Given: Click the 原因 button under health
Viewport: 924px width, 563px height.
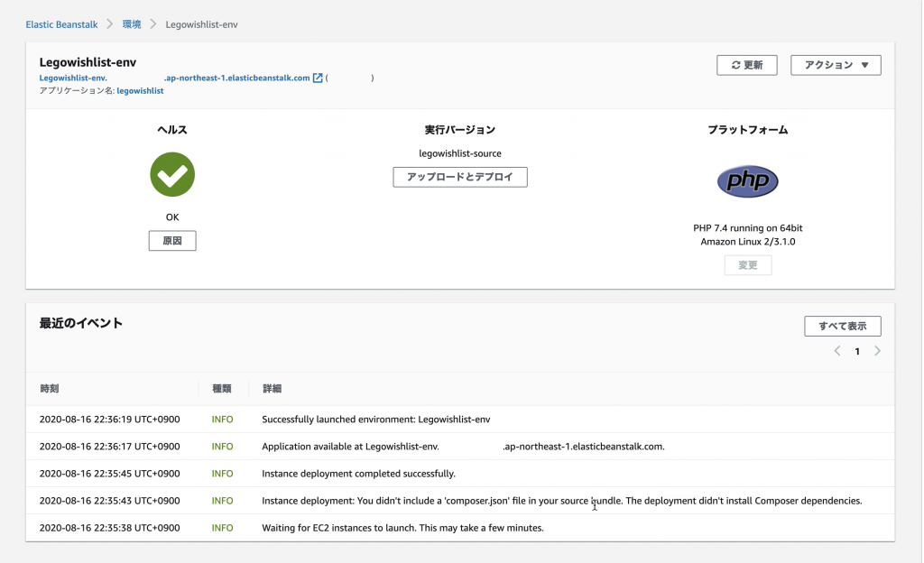Looking at the screenshot, I should click(172, 240).
